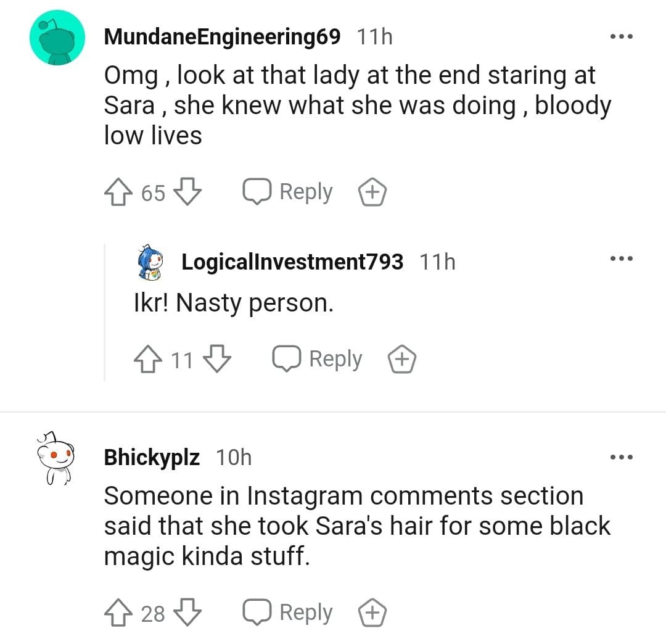Image resolution: width=666 pixels, height=644 pixels.
Task: Visit Bhickyplz's profile via username
Action: pyautogui.click(x=152, y=458)
